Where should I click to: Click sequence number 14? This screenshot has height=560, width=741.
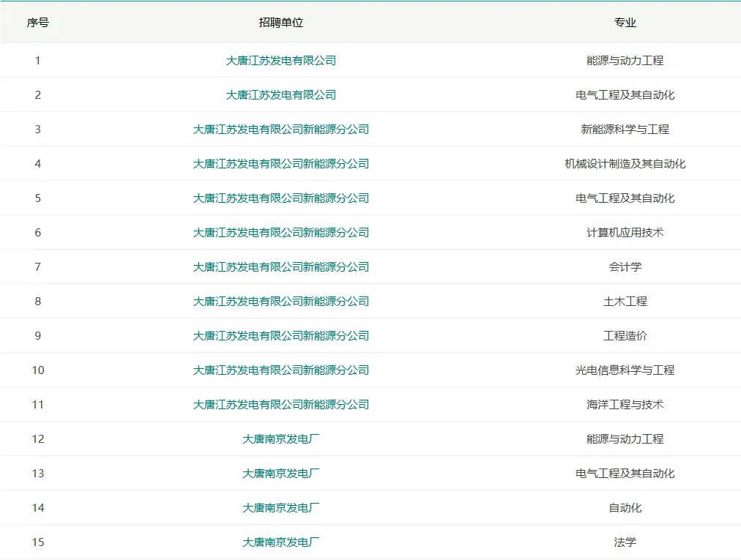coord(38,508)
